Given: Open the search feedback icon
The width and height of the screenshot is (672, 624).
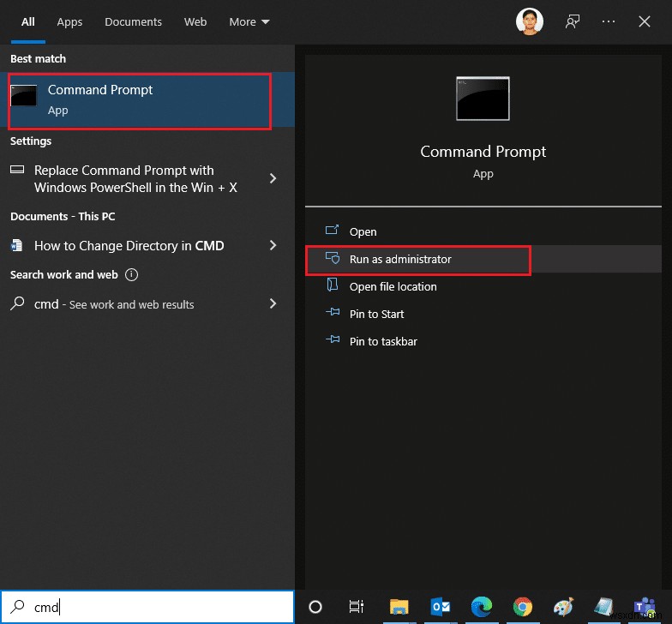Looking at the screenshot, I should point(573,21).
